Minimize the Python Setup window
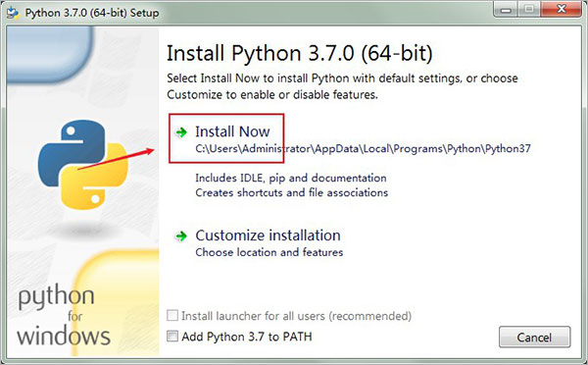Screen dimensions: 588x365 pyautogui.click(x=506, y=9)
